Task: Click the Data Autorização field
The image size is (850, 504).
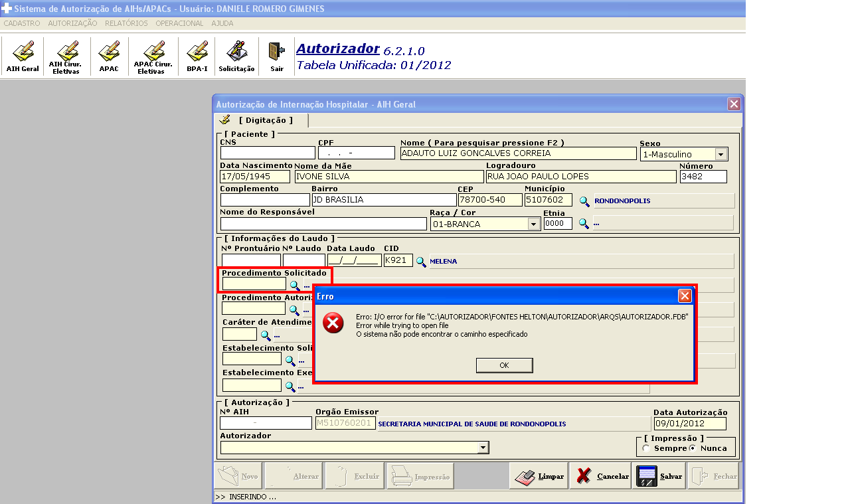Action: pyautogui.click(x=690, y=424)
